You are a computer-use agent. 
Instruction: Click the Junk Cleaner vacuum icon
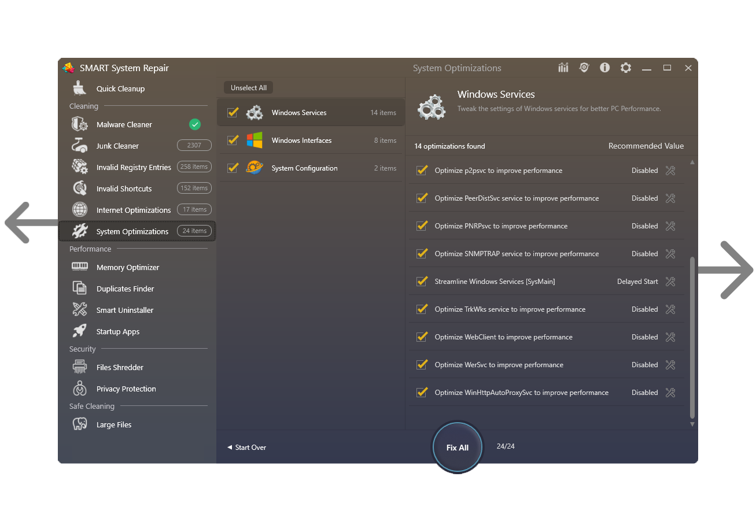point(80,146)
